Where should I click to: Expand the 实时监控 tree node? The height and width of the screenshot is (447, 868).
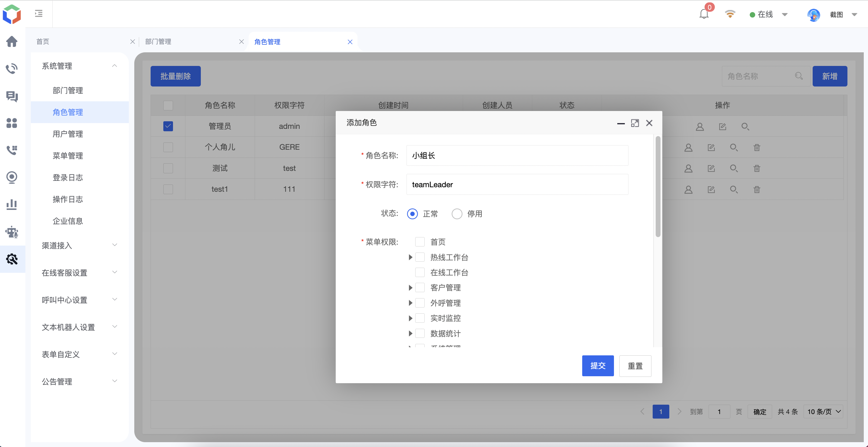410,318
